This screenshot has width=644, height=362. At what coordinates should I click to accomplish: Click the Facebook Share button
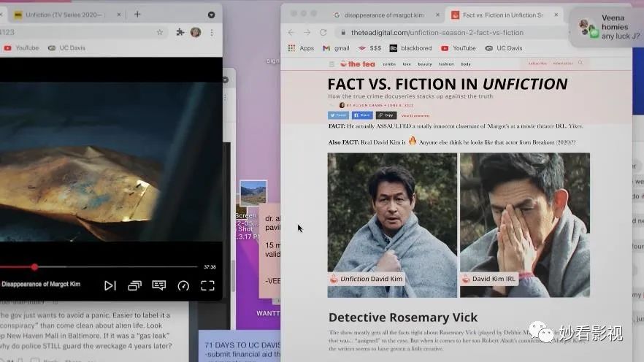click(362, 115)
